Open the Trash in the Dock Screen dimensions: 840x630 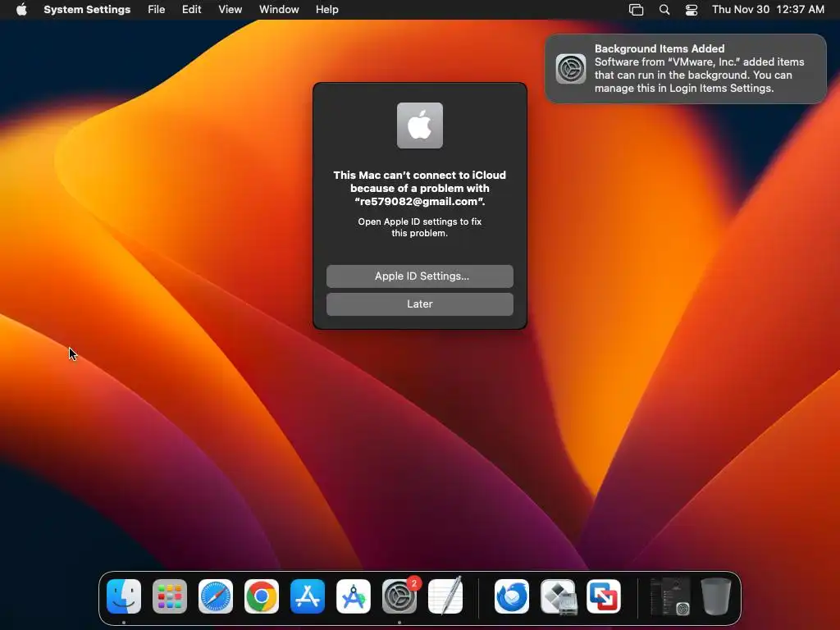point(715,596)
